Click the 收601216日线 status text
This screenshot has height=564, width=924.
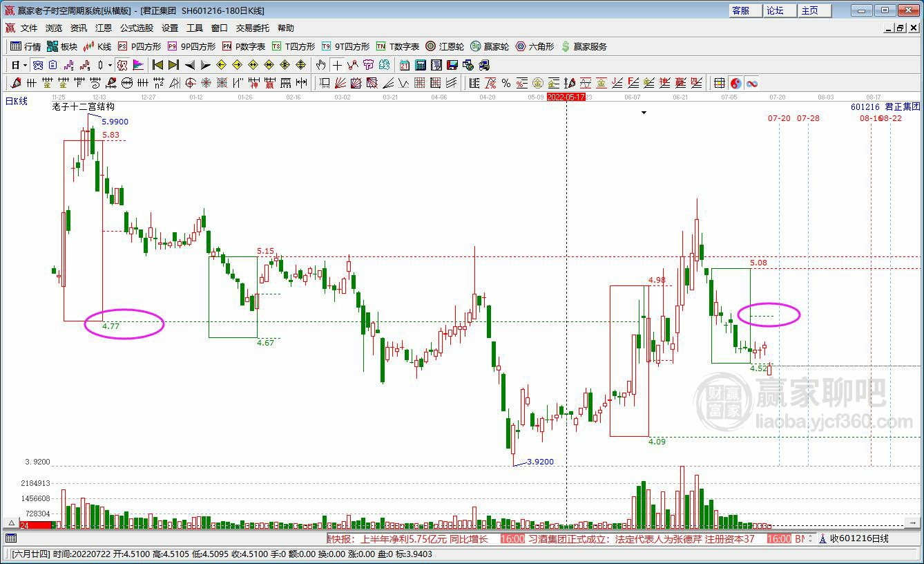(859, 538)
